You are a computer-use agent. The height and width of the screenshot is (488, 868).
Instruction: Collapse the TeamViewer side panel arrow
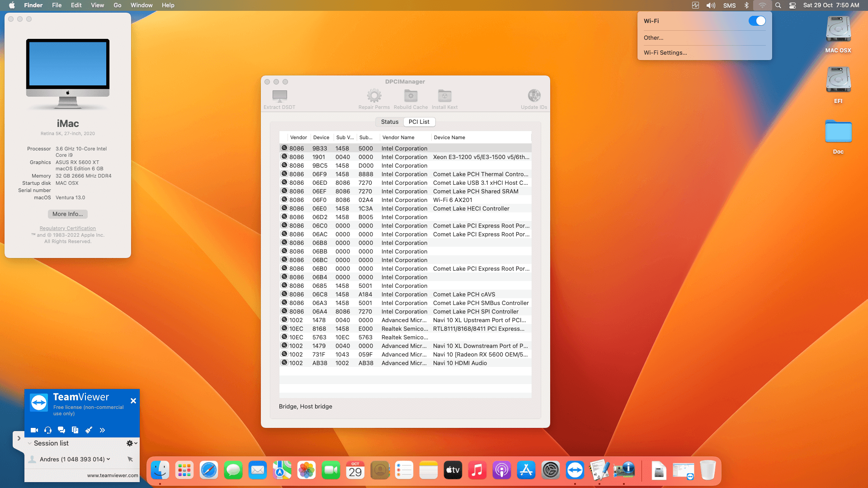click(19, 438)
